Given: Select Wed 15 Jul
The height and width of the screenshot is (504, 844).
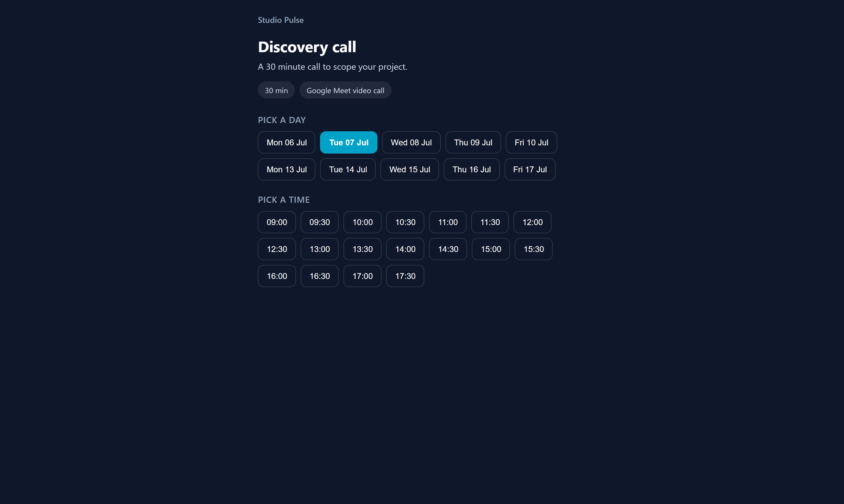Looking at the screenshot, I should point(410,169).
